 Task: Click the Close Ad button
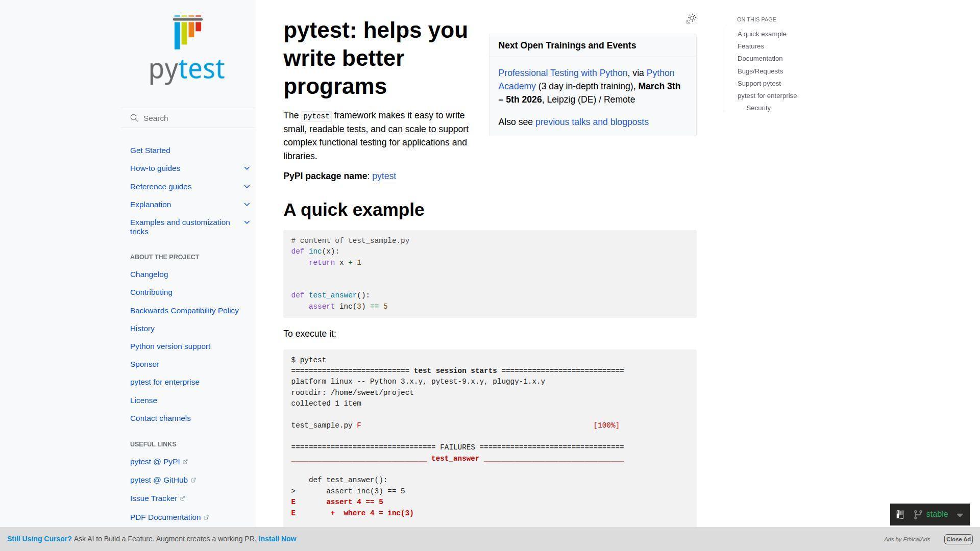958,539
